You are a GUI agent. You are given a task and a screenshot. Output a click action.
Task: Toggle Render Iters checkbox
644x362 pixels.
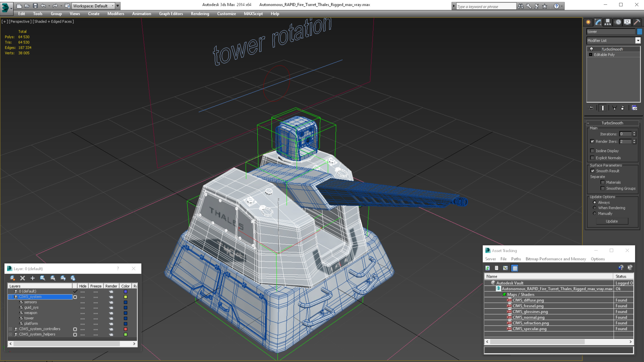click(592, 141)
